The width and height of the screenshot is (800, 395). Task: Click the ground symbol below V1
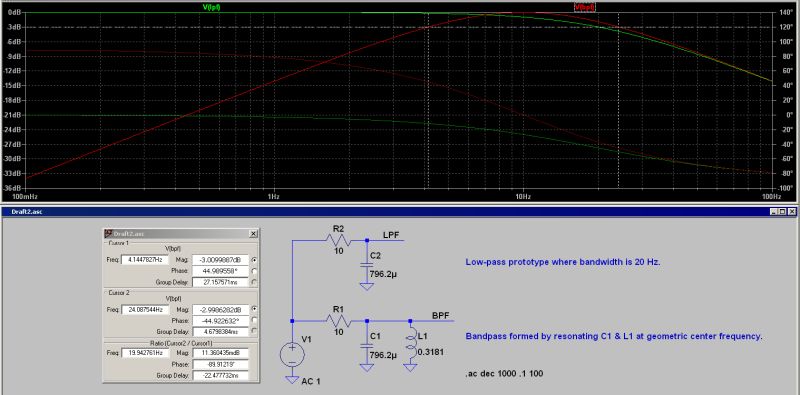(292, 380)
